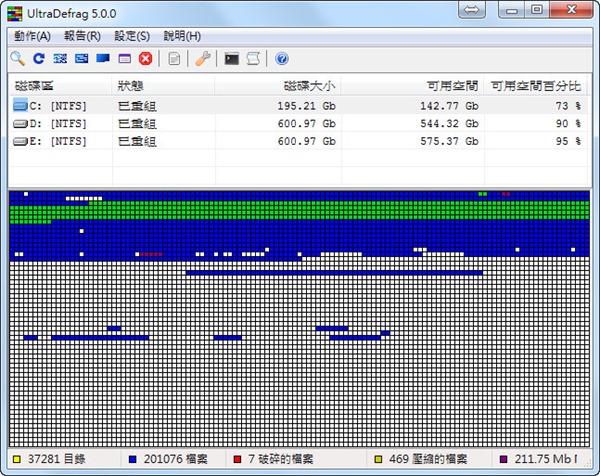The image size is (600, 476).
Task: Click the Optimize MFT purple icon
Action: pyautogui.click(x=124, y=59)
